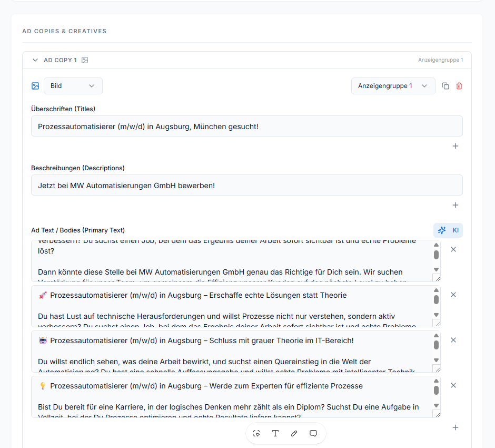Duplicate this ad copy with copy icon

pos(445,86)
